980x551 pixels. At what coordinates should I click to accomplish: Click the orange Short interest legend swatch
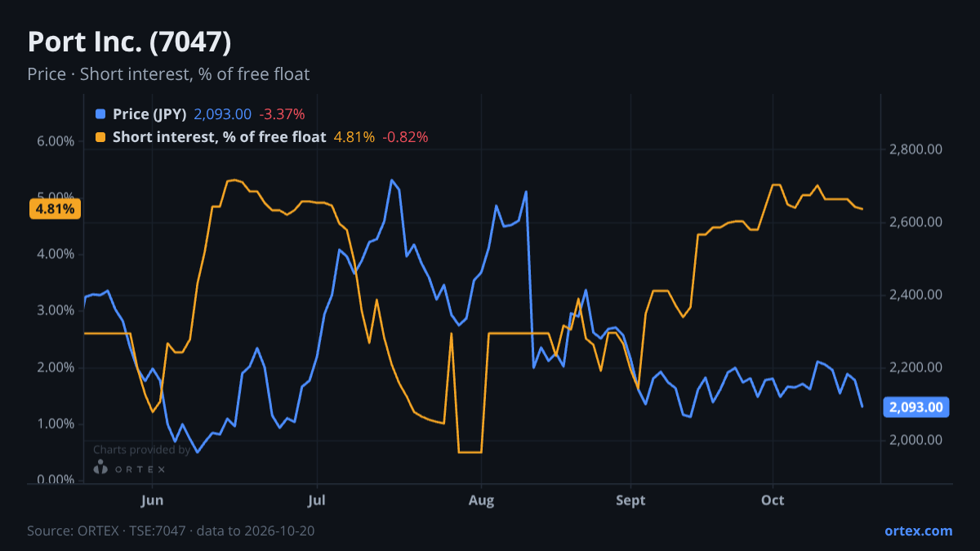tap(100, 137)
